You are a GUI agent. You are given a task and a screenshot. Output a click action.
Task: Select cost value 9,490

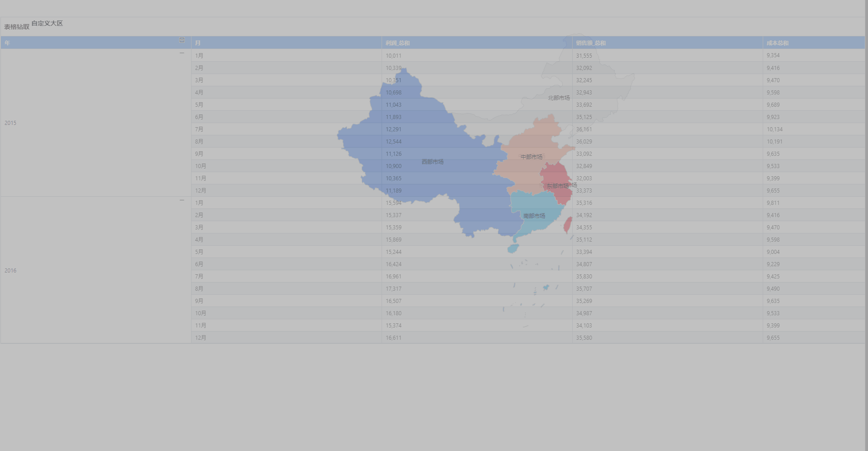point(773,289)
